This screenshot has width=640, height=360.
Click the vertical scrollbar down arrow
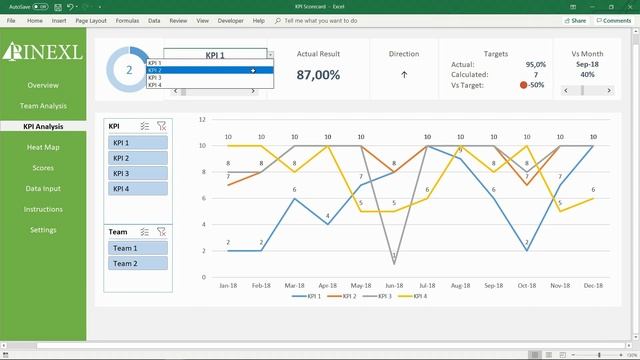tap(636, 337)
